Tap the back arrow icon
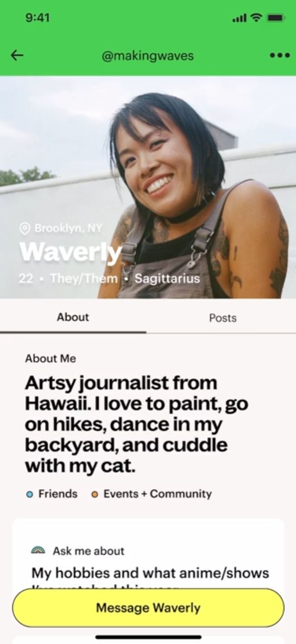The height and width of the screenshot is (644, 296). 17,55
